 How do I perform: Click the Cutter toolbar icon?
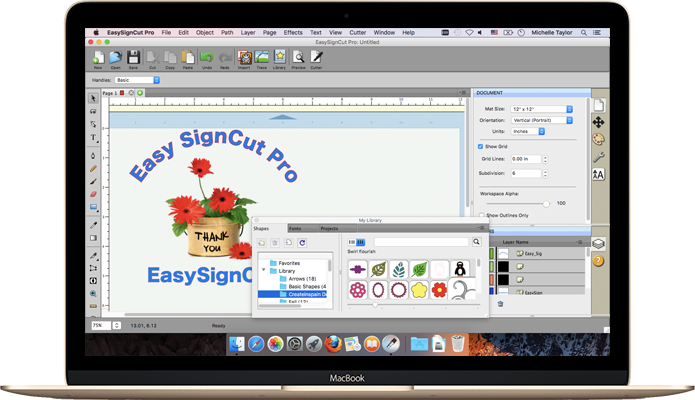(316, 58)
